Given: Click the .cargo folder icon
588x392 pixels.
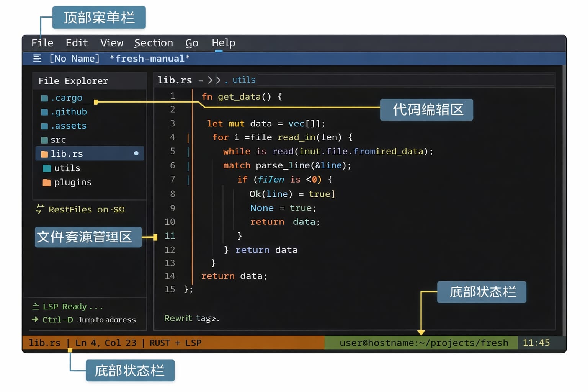Looking at the screenshot, I should [x=44, y=98].
